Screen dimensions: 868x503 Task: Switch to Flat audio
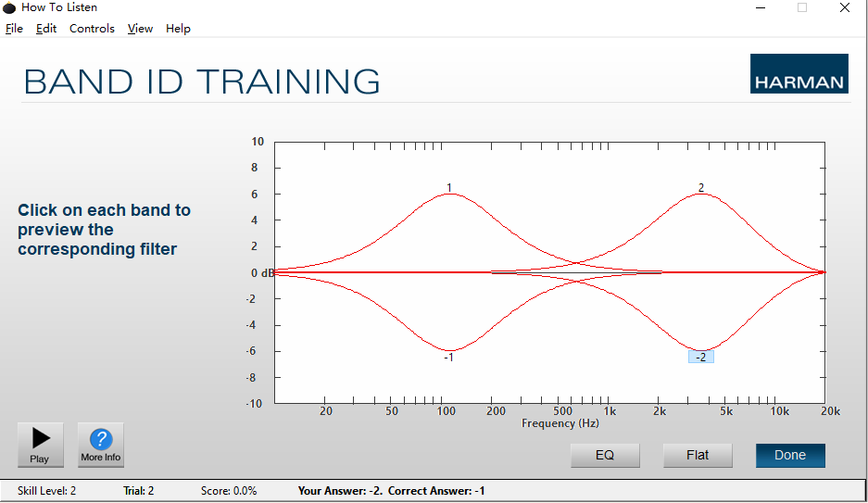(x=698, y=456)
